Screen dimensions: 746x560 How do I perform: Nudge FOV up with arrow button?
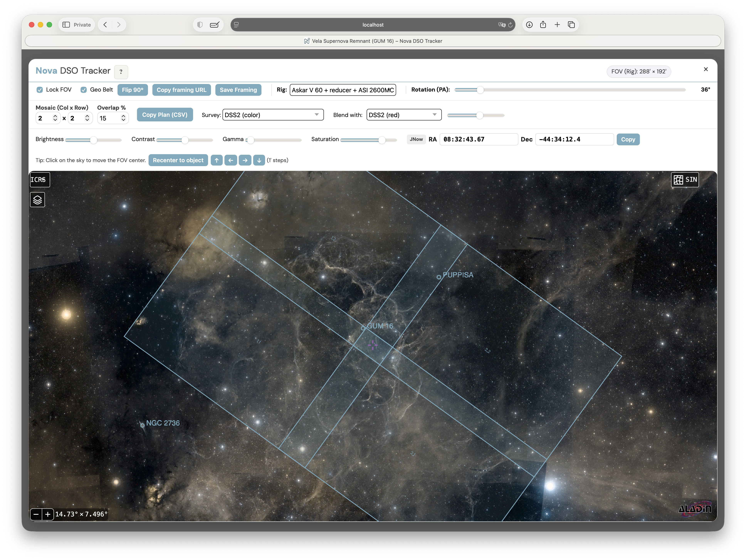(x=217, y=160)
